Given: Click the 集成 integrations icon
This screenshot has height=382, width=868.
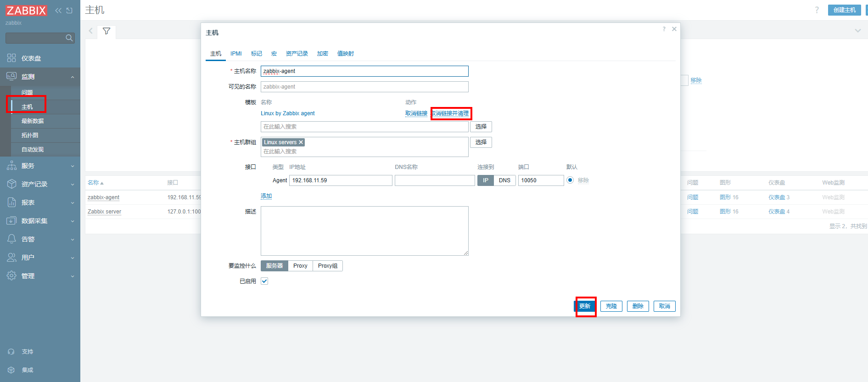Looking at the screenshot, I should click(11, 370).
